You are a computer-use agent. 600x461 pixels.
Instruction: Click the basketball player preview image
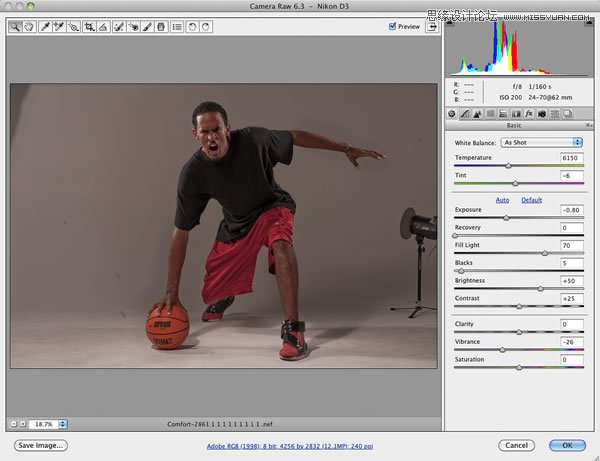tap(224, 226)
